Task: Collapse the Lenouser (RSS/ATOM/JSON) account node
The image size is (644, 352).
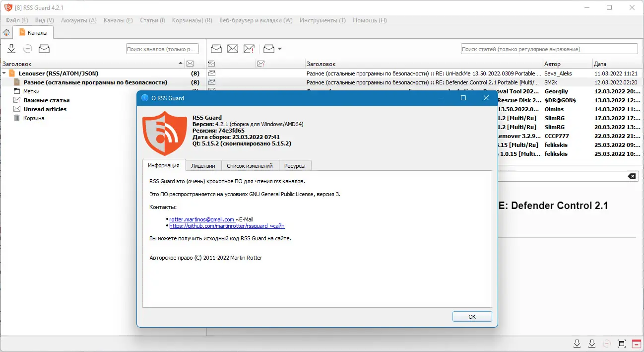Action: [x=4, y=73]
